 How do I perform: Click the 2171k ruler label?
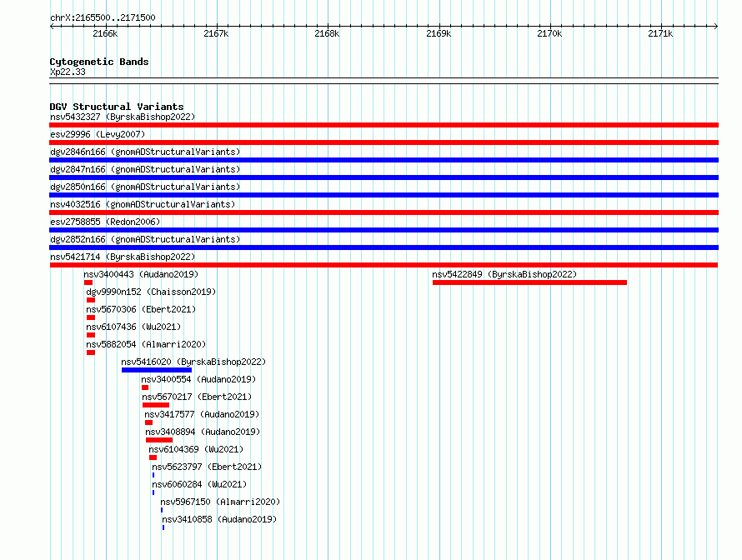coord(660,33)
